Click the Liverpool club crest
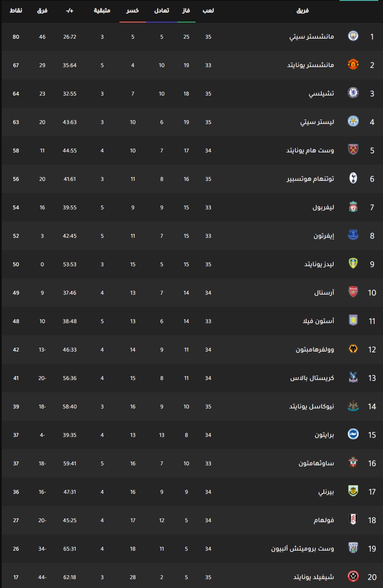Image resolution: width=383 pixels, height=588 pixels. 353,207
